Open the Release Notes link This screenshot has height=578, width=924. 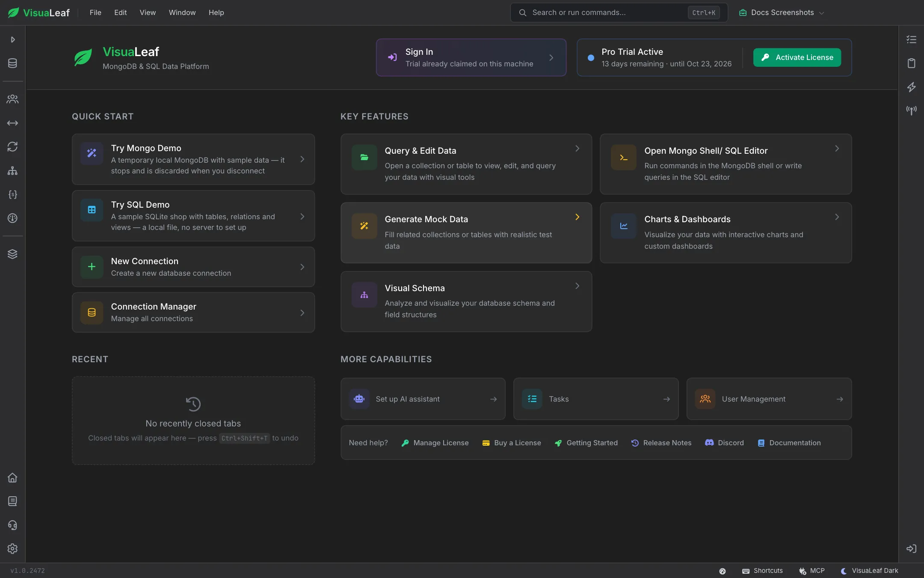tap(661, 443)
